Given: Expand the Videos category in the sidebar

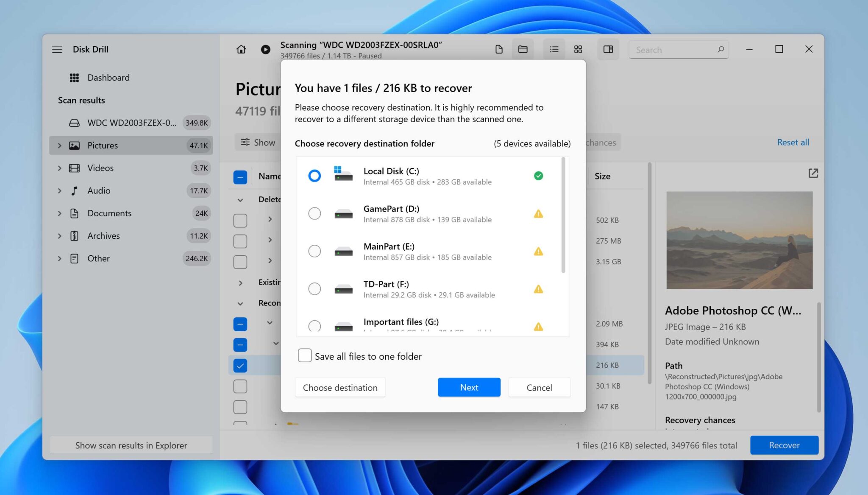Looking at the screenshot, I should click(x=59, y=168).
